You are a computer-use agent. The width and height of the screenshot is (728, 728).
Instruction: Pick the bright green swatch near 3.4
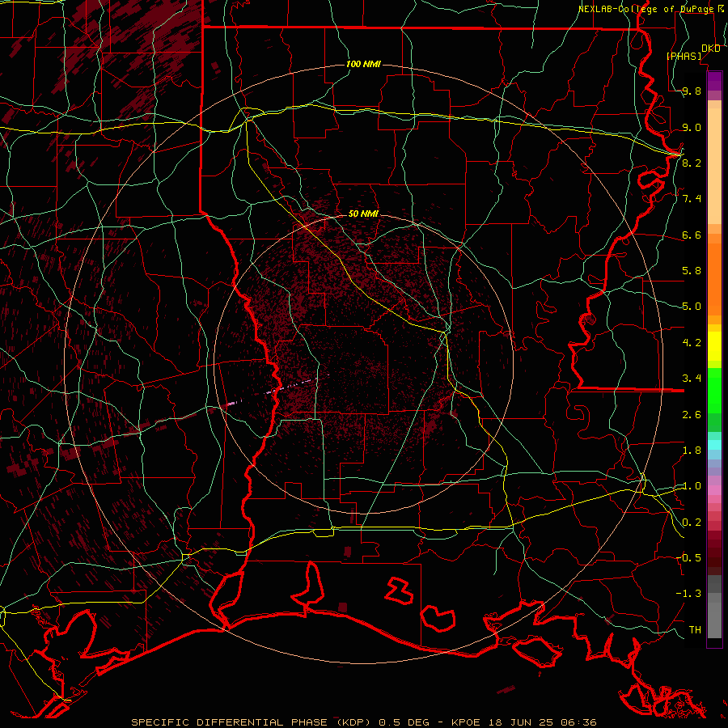714,389
